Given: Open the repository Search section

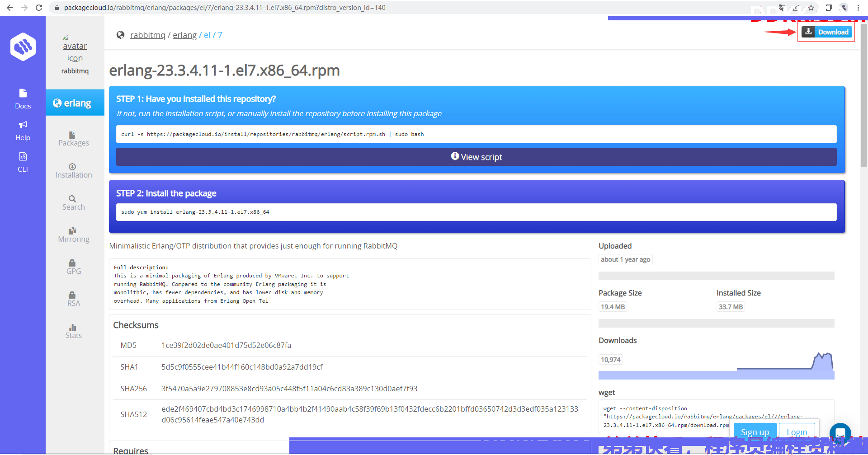Looking at the screenshot, I should (74, 203).
